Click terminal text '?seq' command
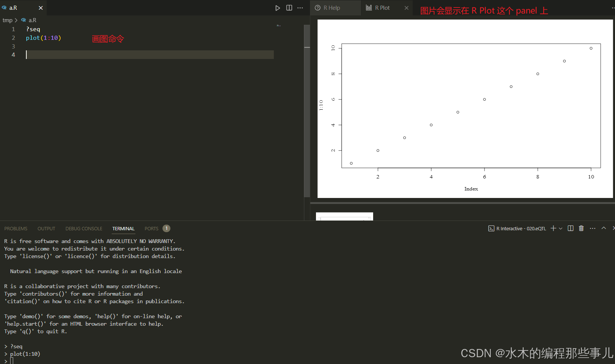 coord(16,346)
